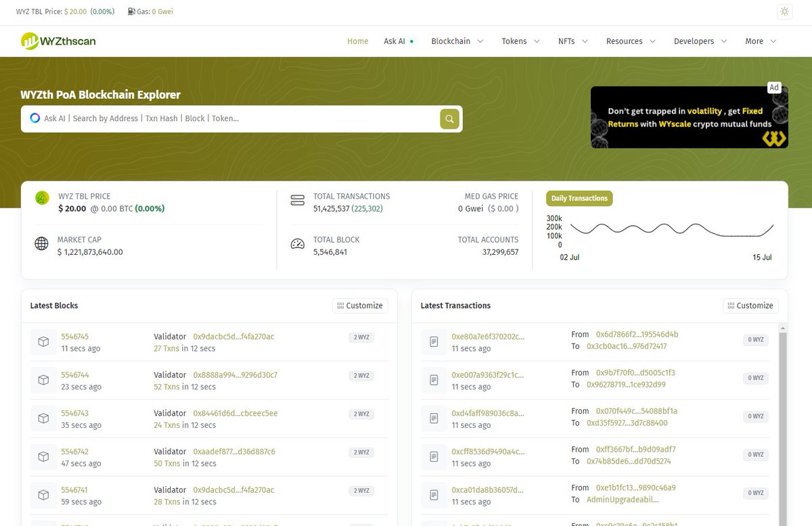Screen dimensions: 812x526
Task: Customize the Latest Transactions panel
Action: 750,306
